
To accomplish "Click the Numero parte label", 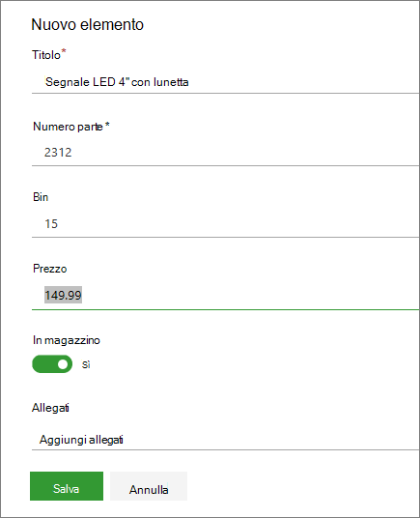I will pos(68,127).
